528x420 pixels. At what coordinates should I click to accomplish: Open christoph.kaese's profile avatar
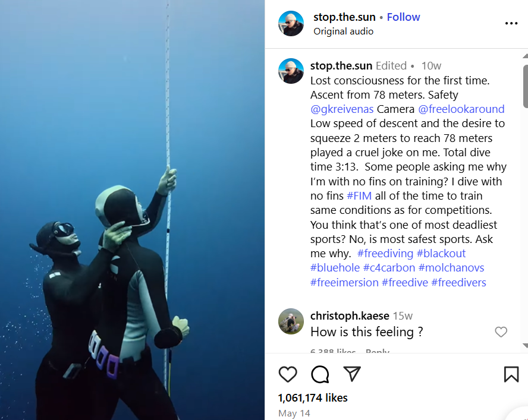point(291,321)
